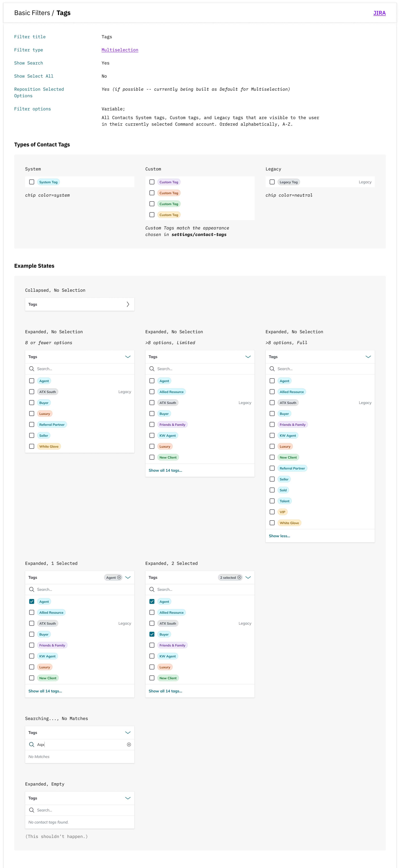Click the New Client chip in 2 Selected panel
This screenshot has width=400, height=868.
pos(168,678)
